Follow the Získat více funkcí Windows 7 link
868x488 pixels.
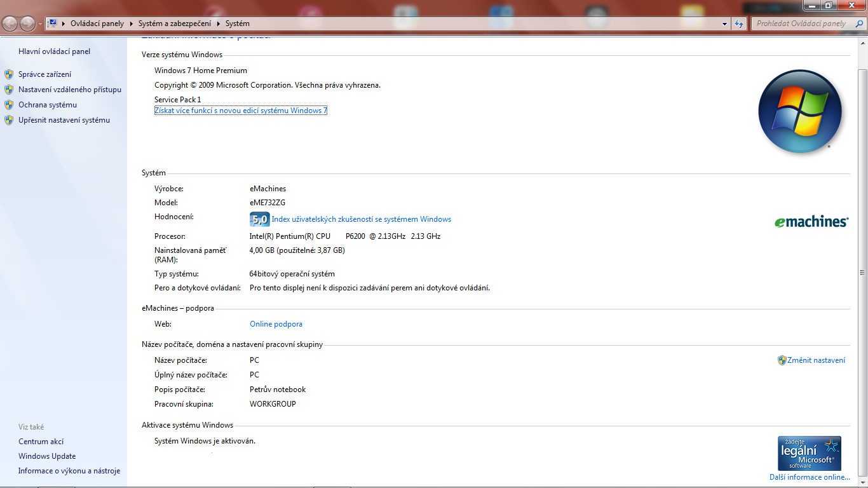click(241, 111)
